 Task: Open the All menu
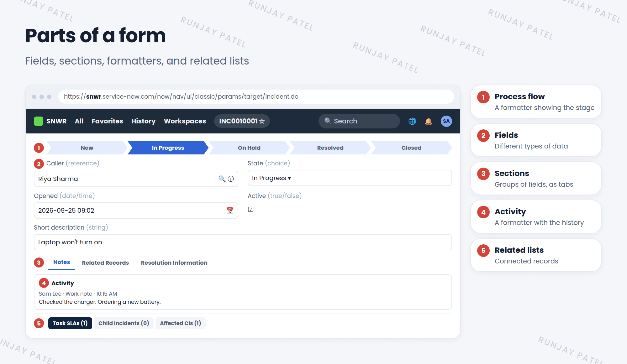[79, 121]
